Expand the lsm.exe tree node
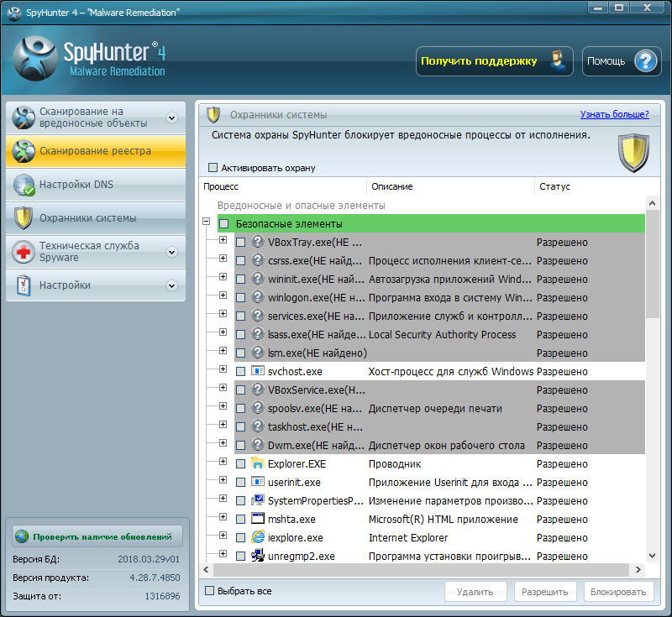Image resolution: width=672 pixels, height=617 pixels. [223, 350]
